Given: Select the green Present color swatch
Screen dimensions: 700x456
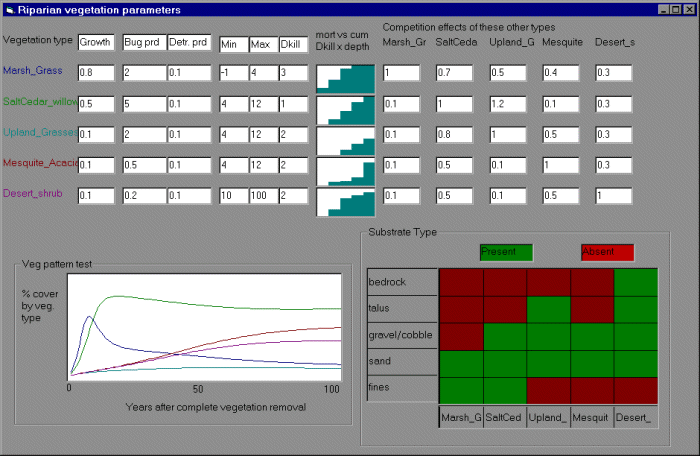Looking at the screenshot, I should pyautogui.click(x=505, y=252).
